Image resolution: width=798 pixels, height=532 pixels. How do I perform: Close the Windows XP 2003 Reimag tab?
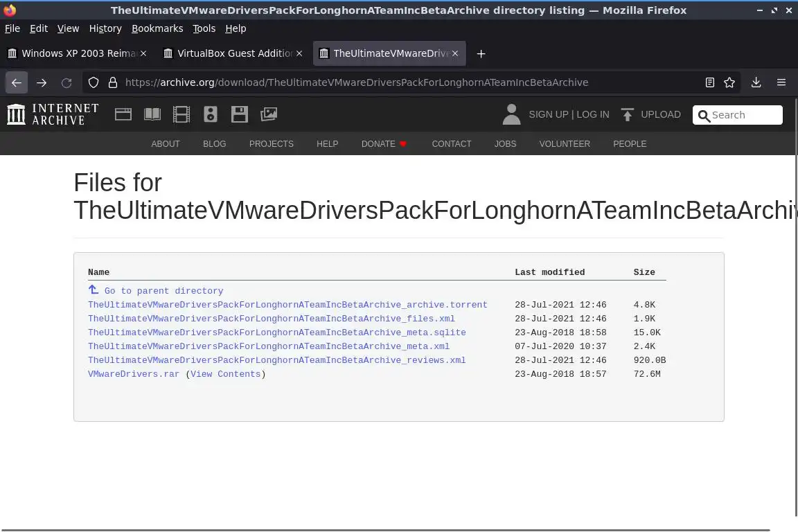(x=143, y=53)
